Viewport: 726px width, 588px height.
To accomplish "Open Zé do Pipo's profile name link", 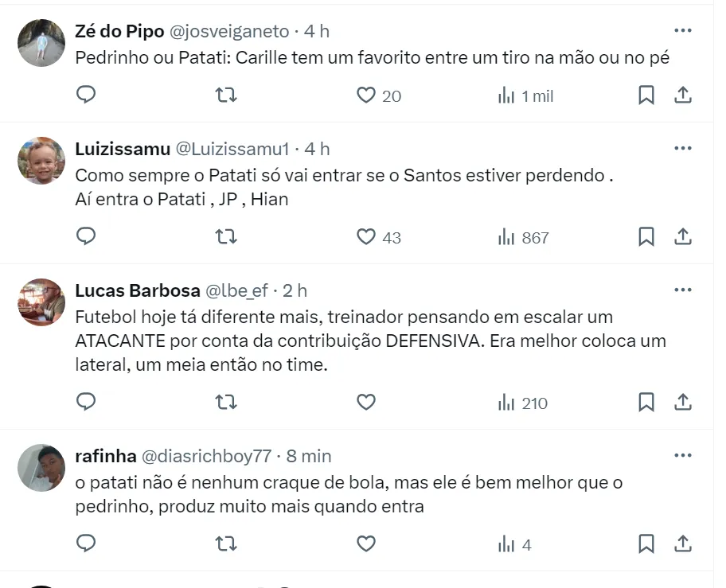I will point(119,31).
